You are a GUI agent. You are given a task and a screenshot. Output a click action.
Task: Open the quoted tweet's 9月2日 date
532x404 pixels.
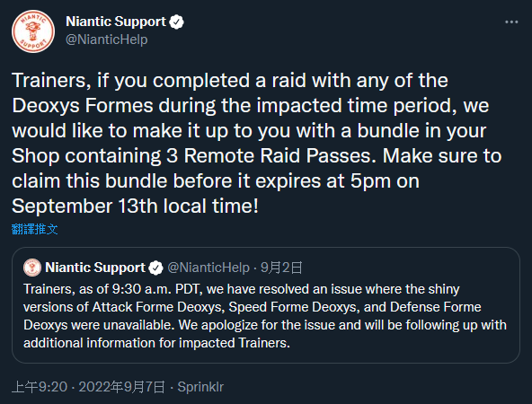coord(281,268)
